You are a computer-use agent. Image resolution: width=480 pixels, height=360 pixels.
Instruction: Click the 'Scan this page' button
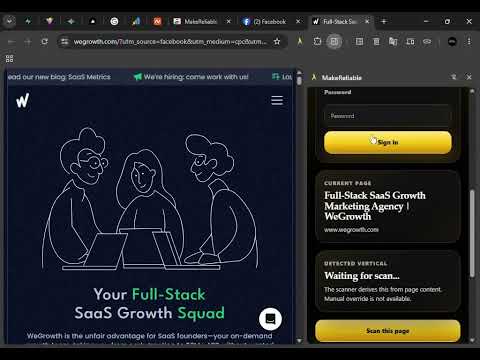pos(388,331)
